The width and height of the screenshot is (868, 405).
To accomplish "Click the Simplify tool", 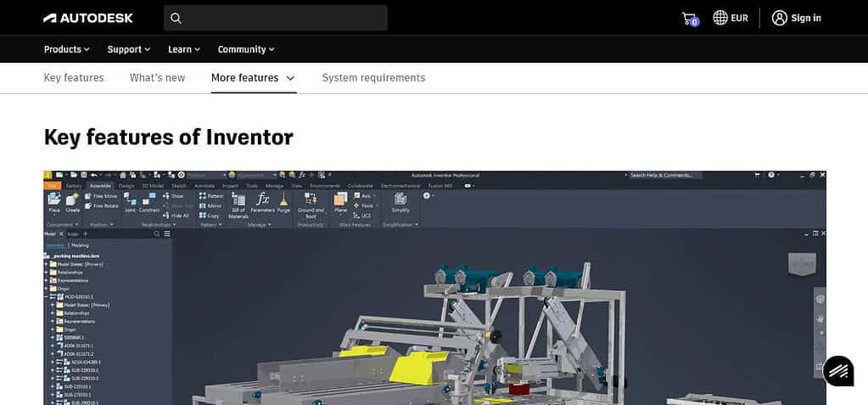I will (x=400, y=203).
